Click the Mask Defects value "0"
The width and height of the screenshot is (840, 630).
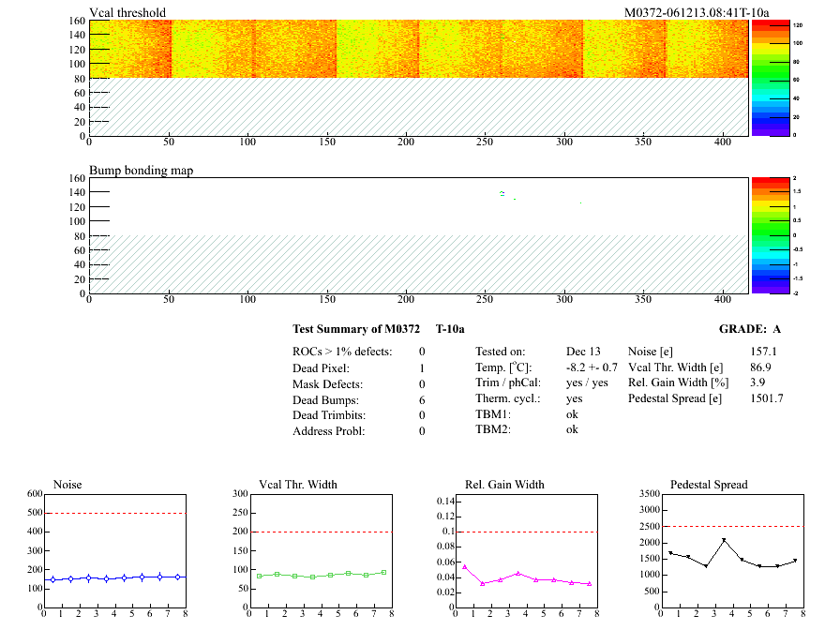pyautogui.click(x=422, y=384)
